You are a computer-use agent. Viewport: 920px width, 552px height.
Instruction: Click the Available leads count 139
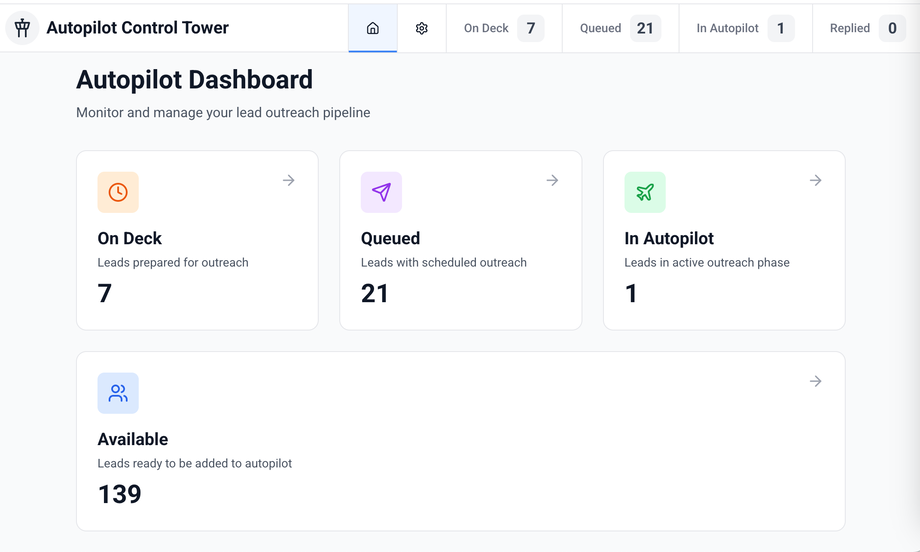pos(120,494)
